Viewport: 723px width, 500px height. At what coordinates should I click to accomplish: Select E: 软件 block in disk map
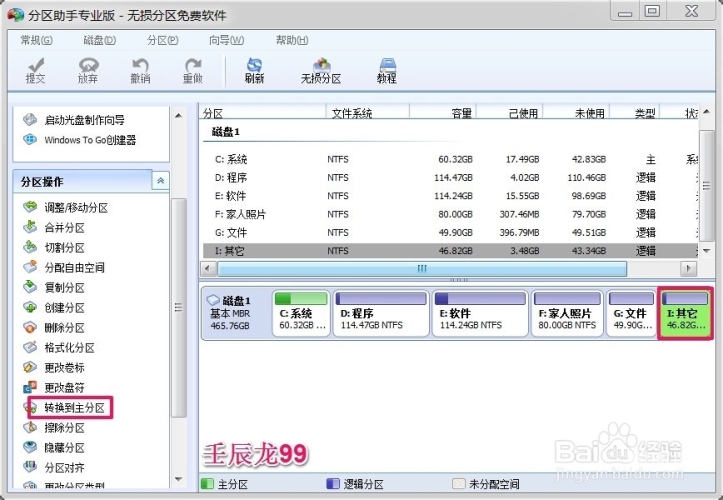[x=480, y=313]
